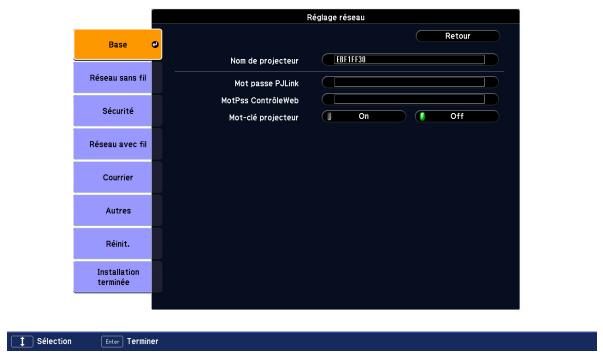Click the MotPss ContrôleWeb label
The image size is (603, 360).
[x=260, y=100]
